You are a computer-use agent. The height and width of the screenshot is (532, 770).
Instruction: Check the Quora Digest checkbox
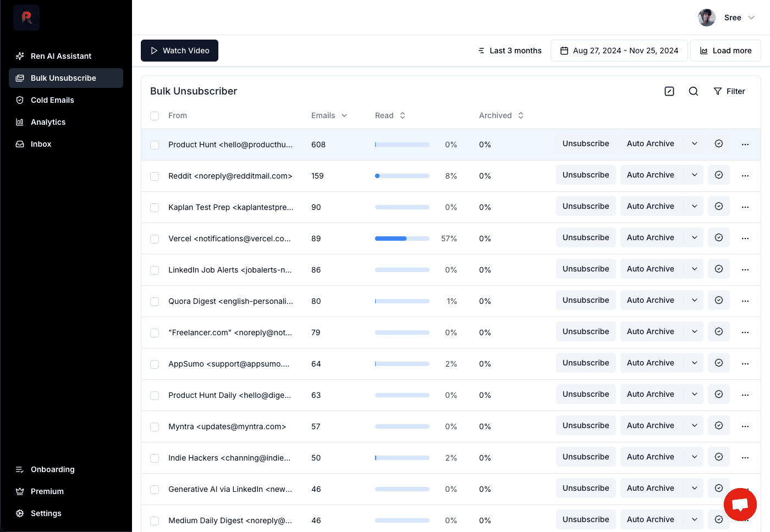[155, 302]
